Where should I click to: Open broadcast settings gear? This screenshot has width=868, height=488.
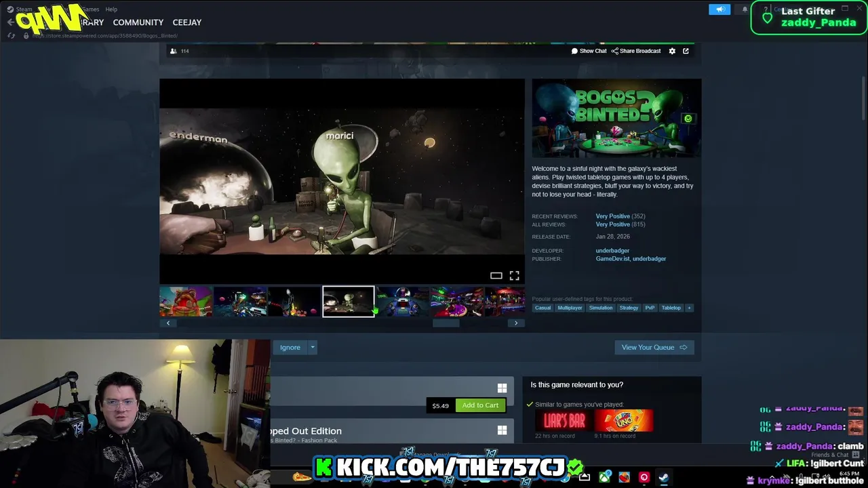[672, 51]
